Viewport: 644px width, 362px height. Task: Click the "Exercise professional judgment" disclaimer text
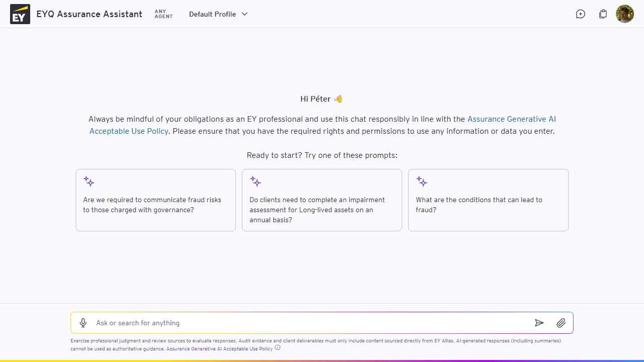click(316, 344)
